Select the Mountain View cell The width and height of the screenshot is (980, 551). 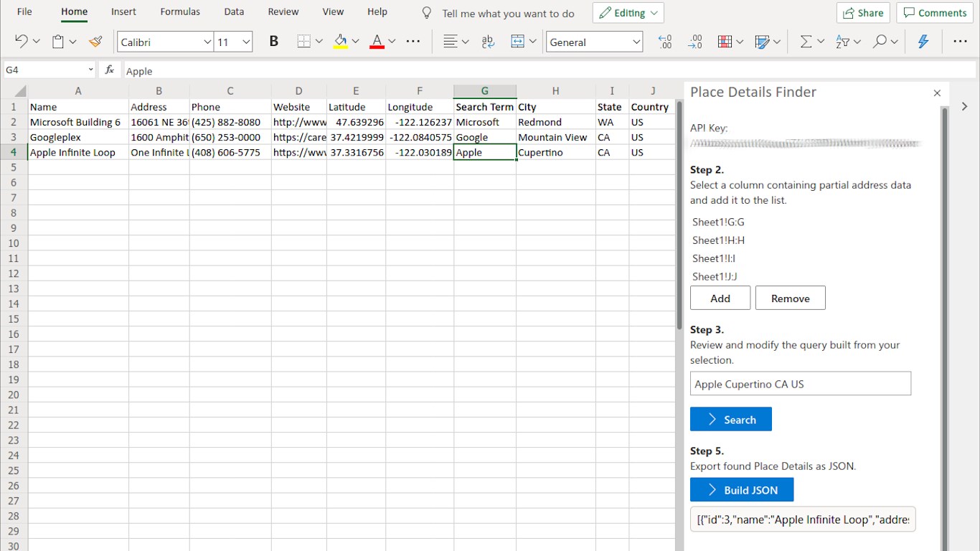(x=556, y=137)
